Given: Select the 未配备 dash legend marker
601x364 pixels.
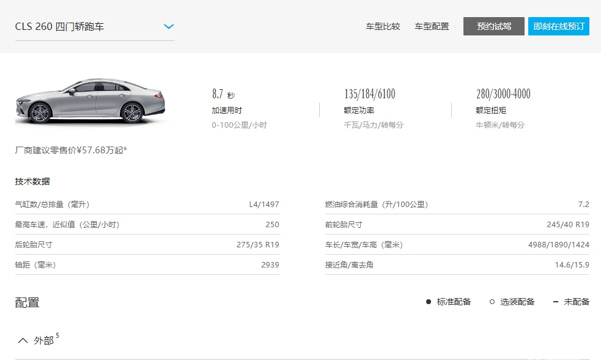Looking at the screenshot, I should point(555,301).
